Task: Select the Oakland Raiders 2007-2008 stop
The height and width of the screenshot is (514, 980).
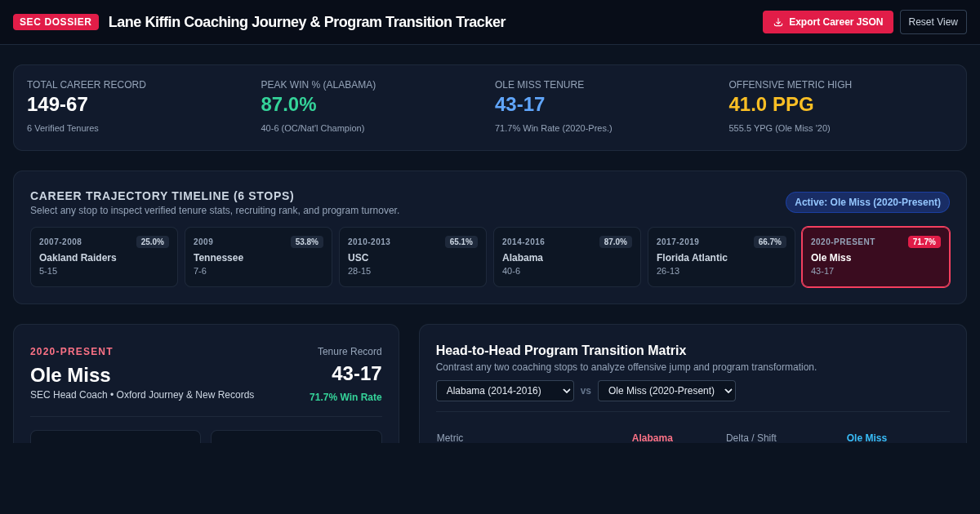Action: point(104,257)
